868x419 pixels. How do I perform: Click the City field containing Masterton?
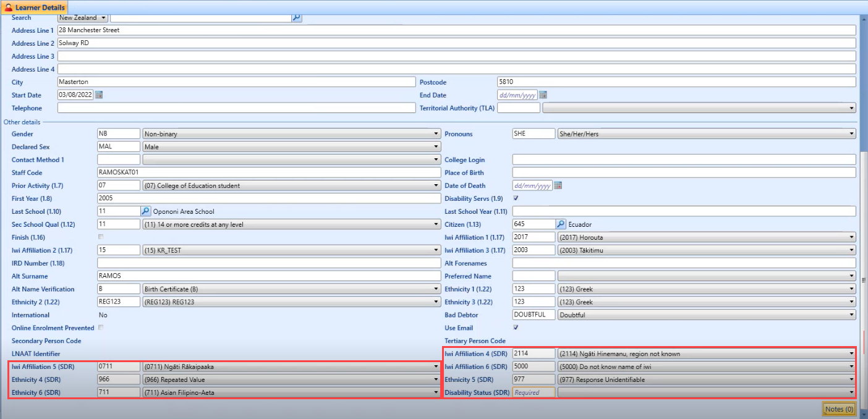coord(236,82)
